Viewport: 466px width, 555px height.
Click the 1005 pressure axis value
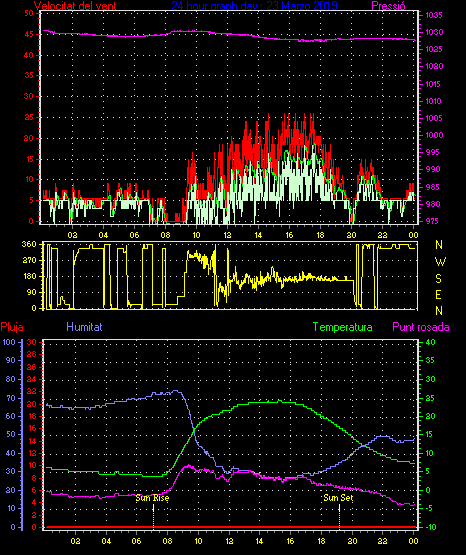433,118
